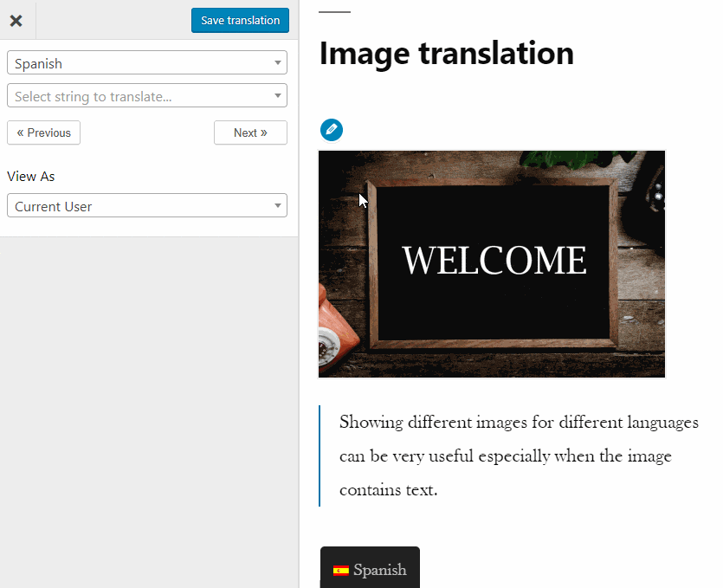Viewport: 723px width, 588px height.
Task: Click the quote text about different images
Action: point(520,456)
